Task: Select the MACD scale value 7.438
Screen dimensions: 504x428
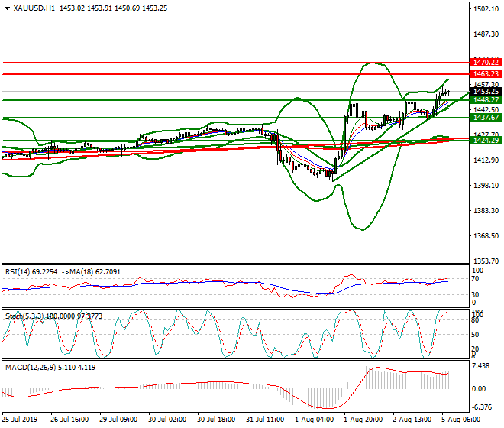Action: (x=481, y=366)
